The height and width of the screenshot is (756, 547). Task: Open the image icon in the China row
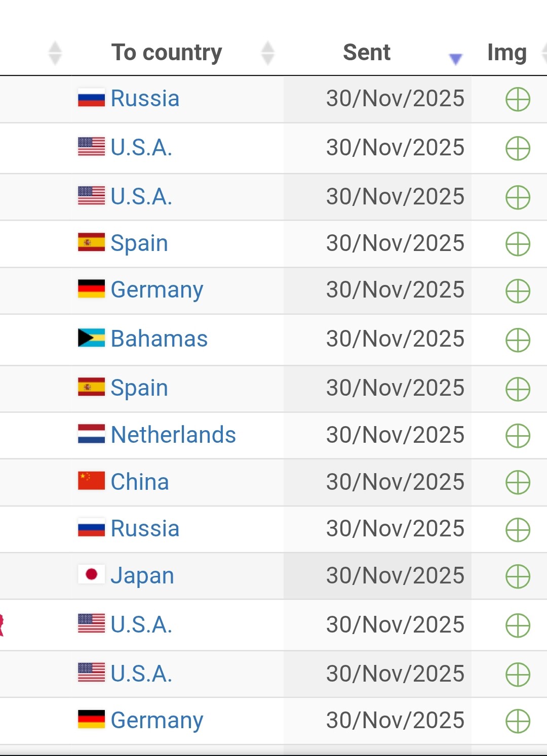[x=518, y=482]
